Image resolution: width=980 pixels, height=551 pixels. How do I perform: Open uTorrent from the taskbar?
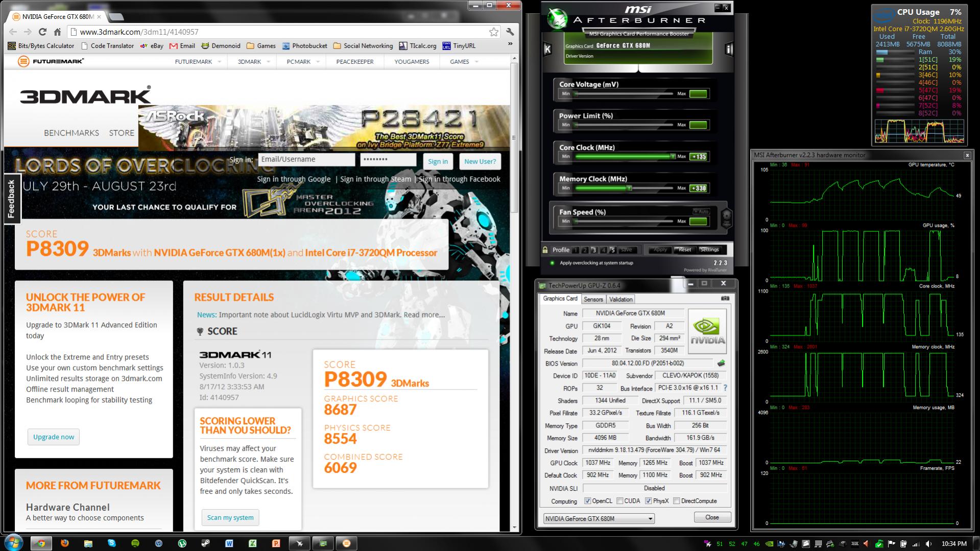pos(182,543)
